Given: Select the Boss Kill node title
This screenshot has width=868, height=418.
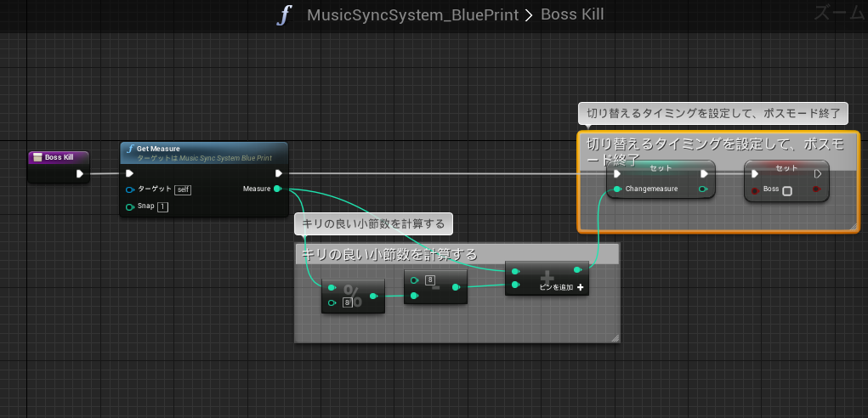Looking at the screenshot, I should pyautogui.click(x=59, y=157).
